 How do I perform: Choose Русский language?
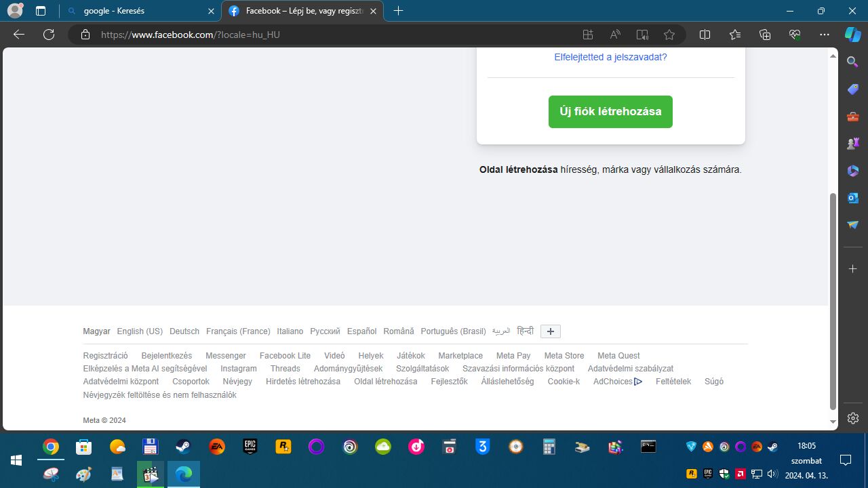pyautogui.click(x=325, y=331)
